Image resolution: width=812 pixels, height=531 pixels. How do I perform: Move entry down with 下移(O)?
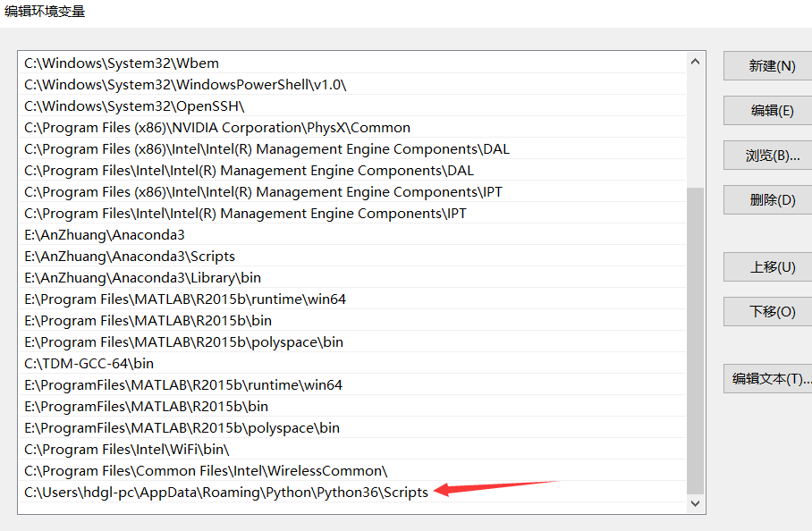click(x=768, y=312)
